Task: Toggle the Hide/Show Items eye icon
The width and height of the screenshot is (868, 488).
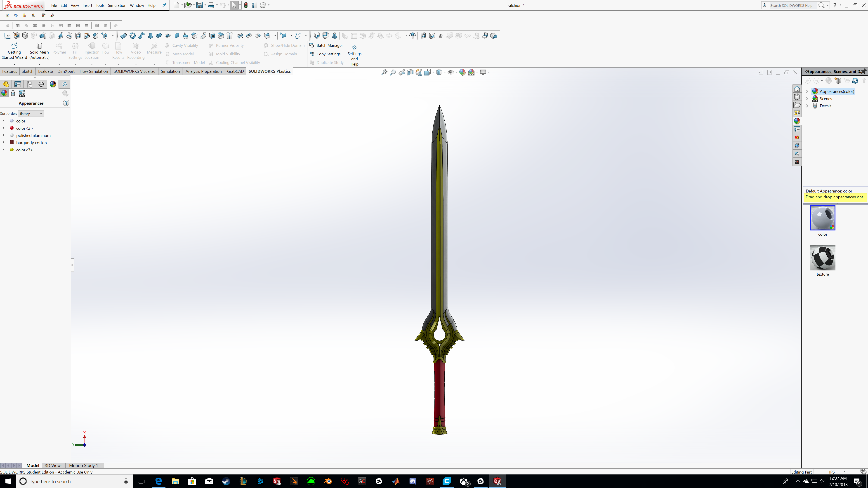Action: (x=451, y=72)
